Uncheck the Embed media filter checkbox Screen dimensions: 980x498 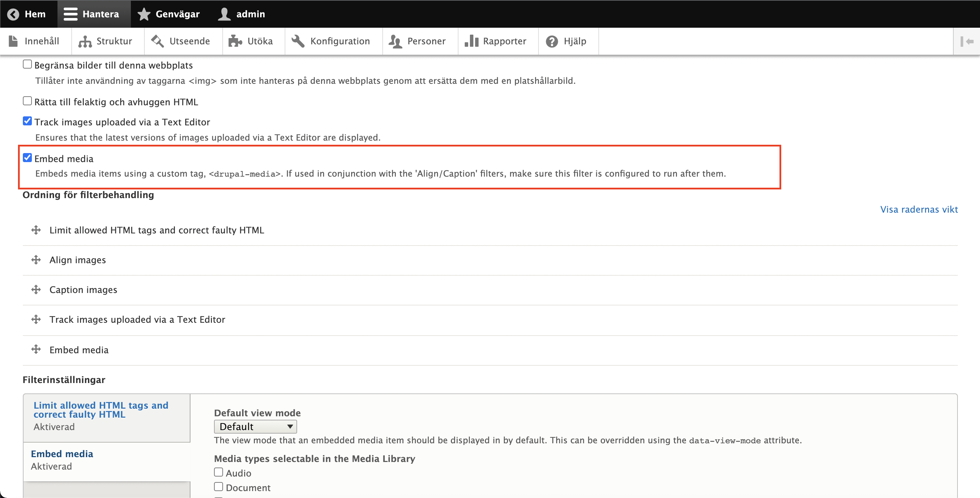click(x=27, y=158)
